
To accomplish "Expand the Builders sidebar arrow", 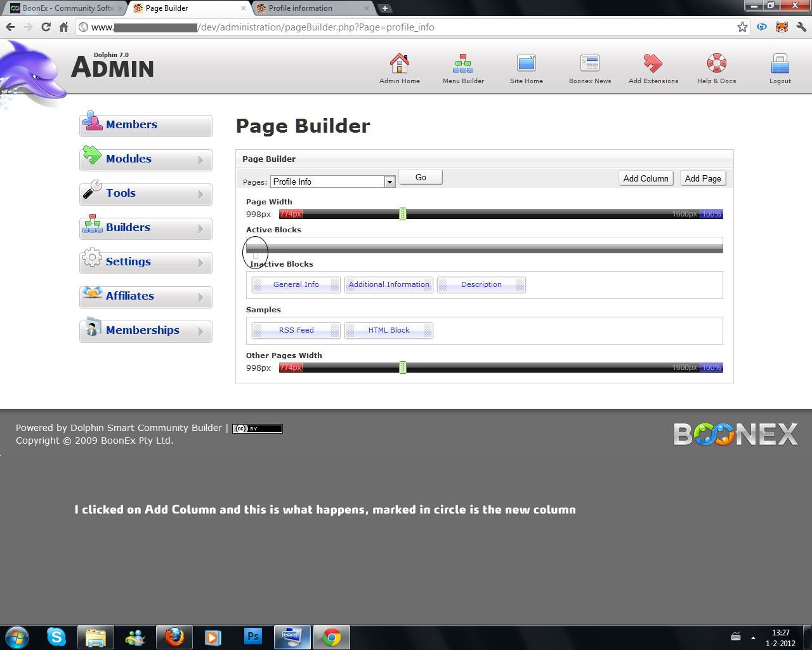I will [x=200, y=229].
